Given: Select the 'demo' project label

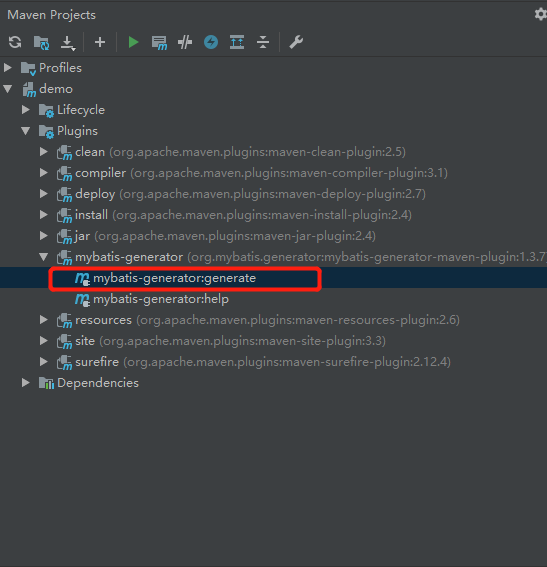Looking at the screenshot, I should point(56,89).
